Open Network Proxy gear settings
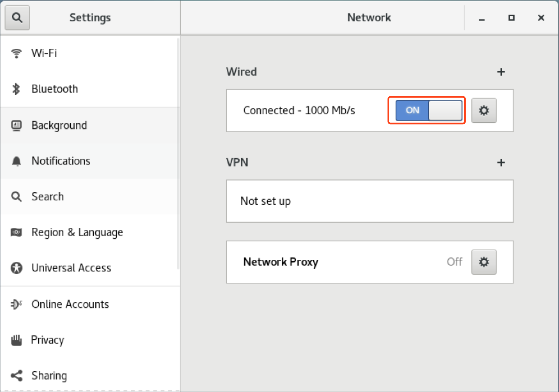The width and height of the screenshot is (559, 392). point(484,262)
